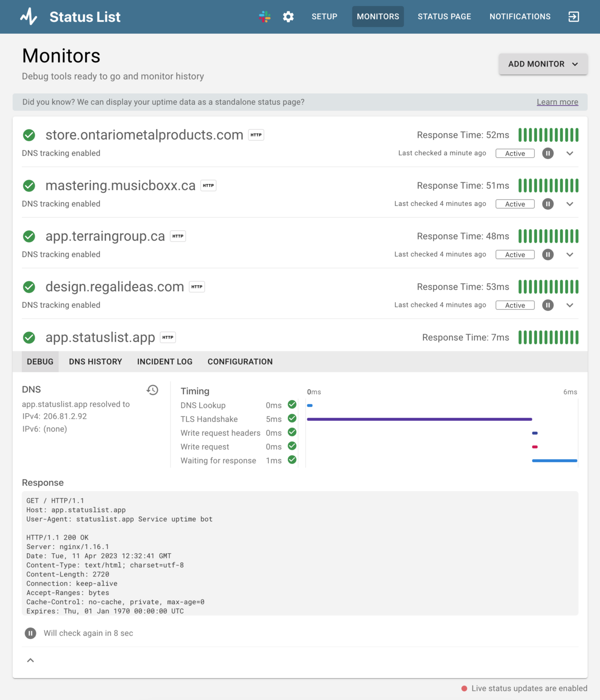Click the logout icon in header
The height and width of the screenshot is (700, 600).
(574, 17)
